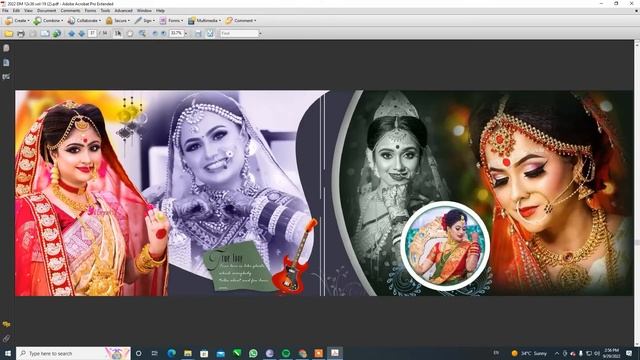Open the Forms menu in menu bar

point(90,11)
